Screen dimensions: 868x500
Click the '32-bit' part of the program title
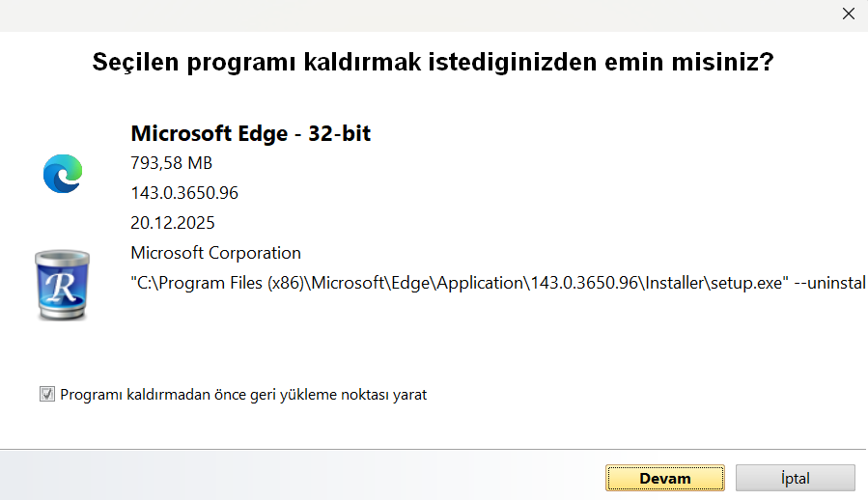coord(339,133)
